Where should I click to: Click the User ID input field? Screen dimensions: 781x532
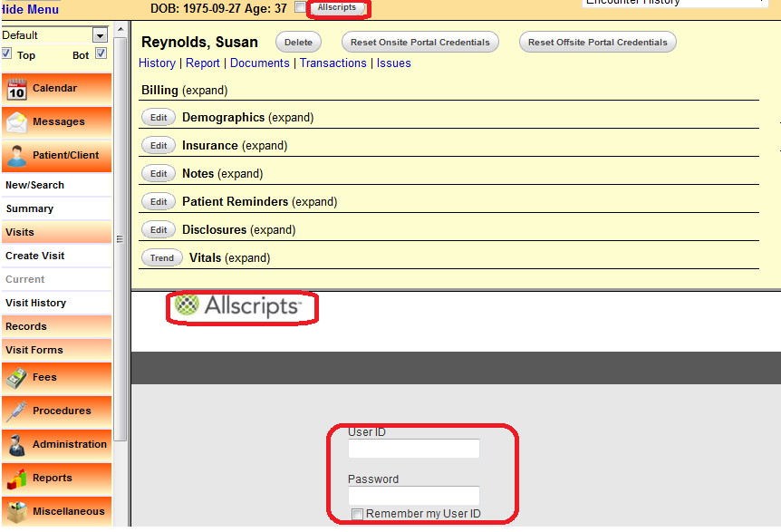pos(413,450)
